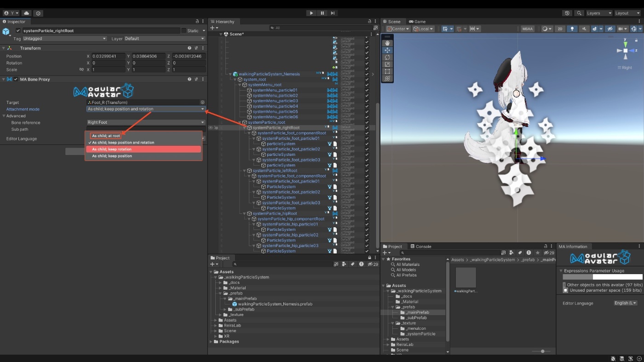The image size is (644, 362).
Task: Collapse systemParticle_leftRoot in Hierarchy
Action: tap(245, 171)
